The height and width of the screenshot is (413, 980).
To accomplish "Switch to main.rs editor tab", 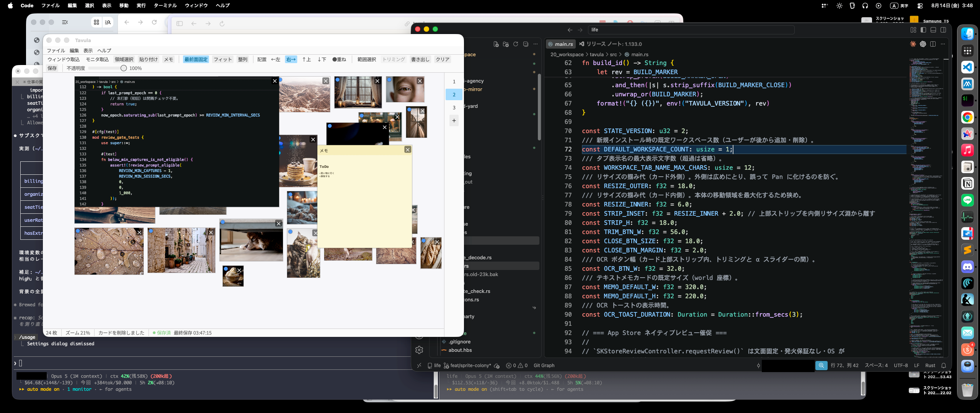I will (561, 44).
